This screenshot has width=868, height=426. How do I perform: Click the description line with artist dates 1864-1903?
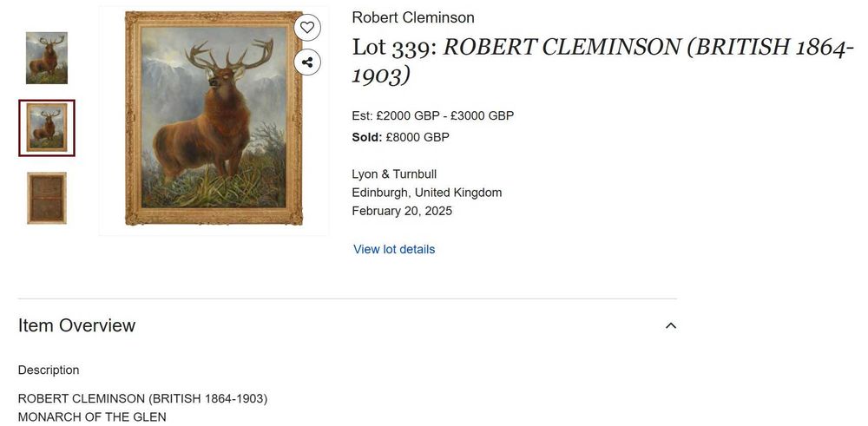(x=142, y=399)
